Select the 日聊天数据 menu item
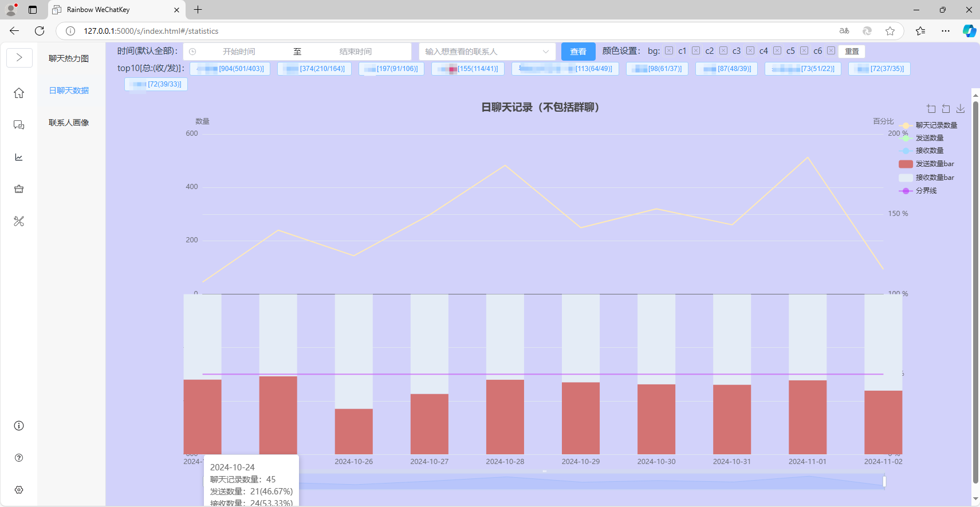 tap(69, 91)
